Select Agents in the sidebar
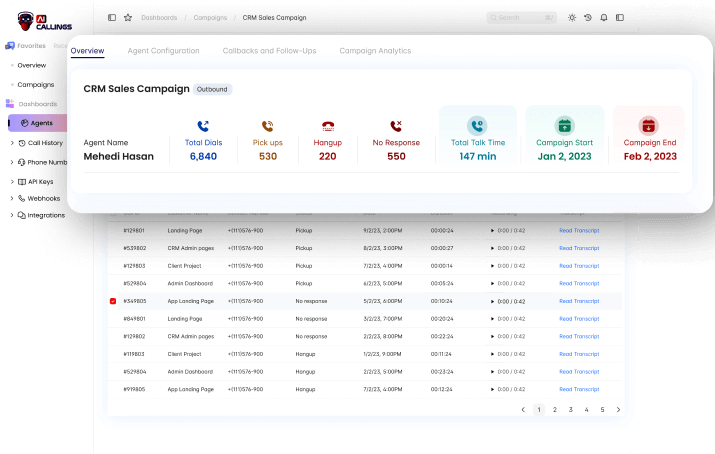This screenshot has width=715, height=454. [x=38, y=123]
